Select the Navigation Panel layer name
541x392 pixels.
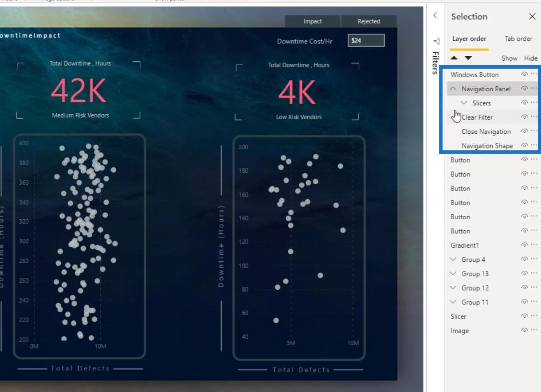click(x=486, y=89)
